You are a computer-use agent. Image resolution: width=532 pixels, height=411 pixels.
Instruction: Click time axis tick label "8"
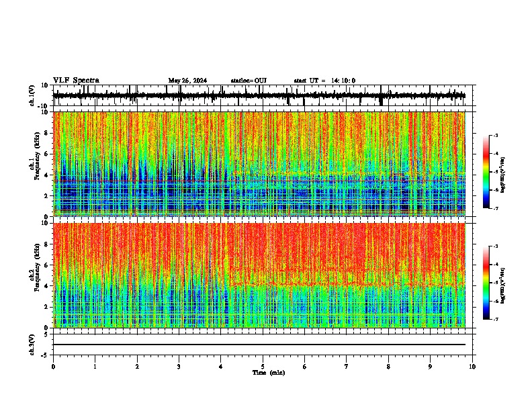pyautogui.click(x=388, y=367)
